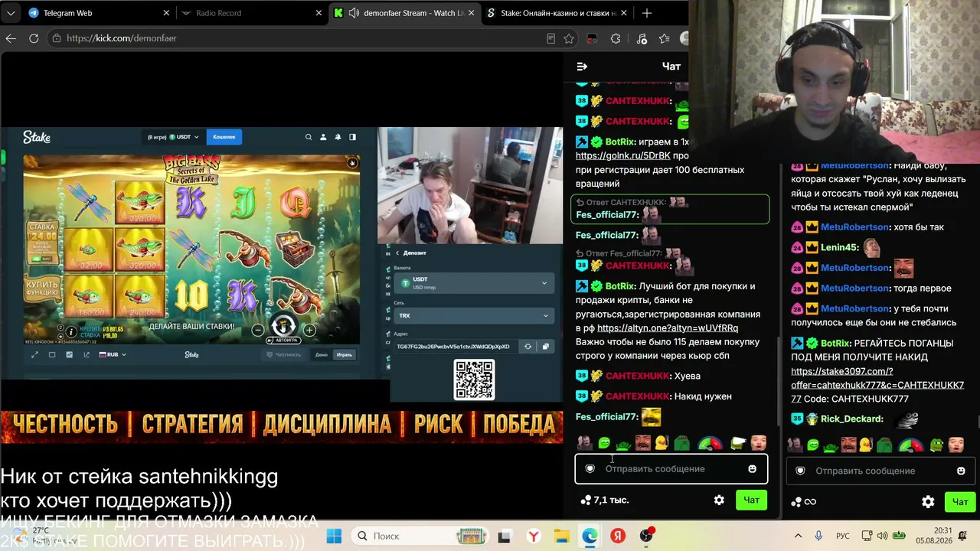The height and width of the screenshot is (551, 980).
Task: Send message with right green Чат button
Action: pos(960,502)
